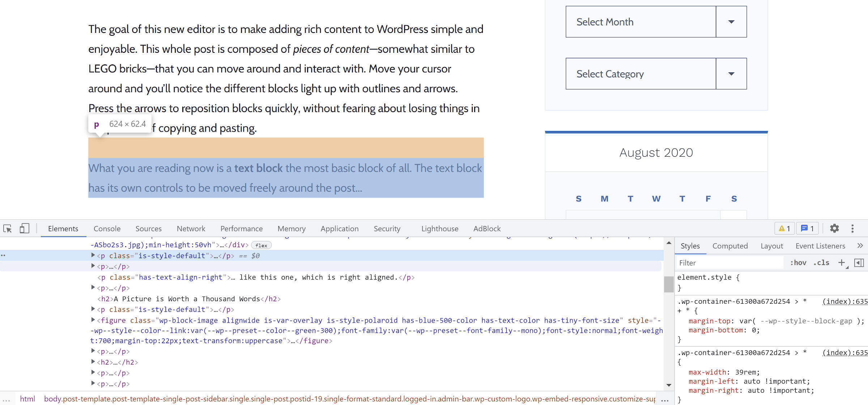Open DevTools settings gear

[x=834, y=229]
